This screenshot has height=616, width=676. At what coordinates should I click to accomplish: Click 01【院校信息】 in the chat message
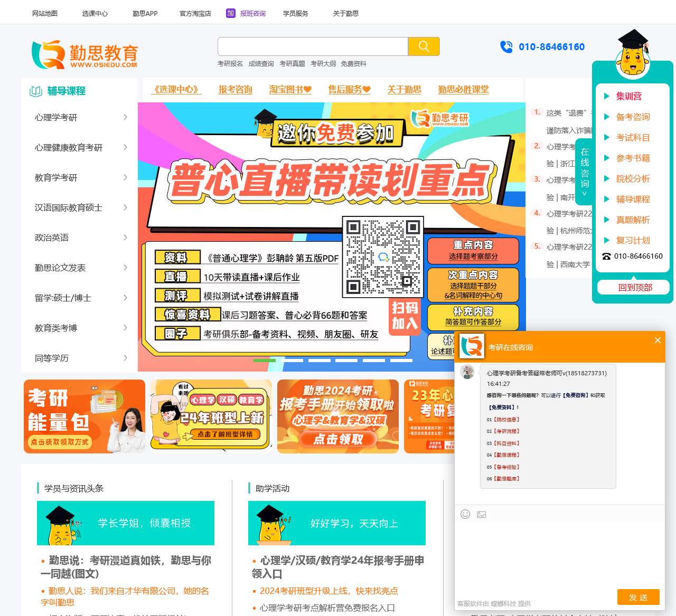click(x=503, y=420)
